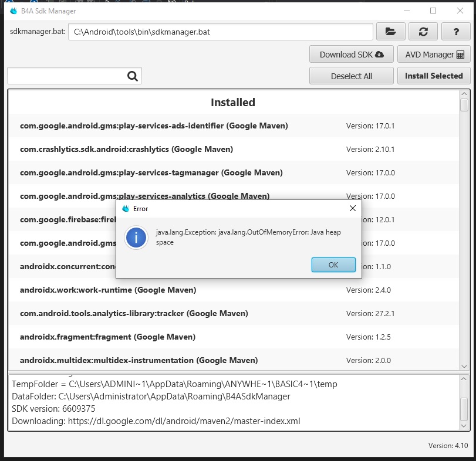This screenshot has height=461, width=476.
Task: Click the Version: 4.10 footer label
Action: [448, 445]
